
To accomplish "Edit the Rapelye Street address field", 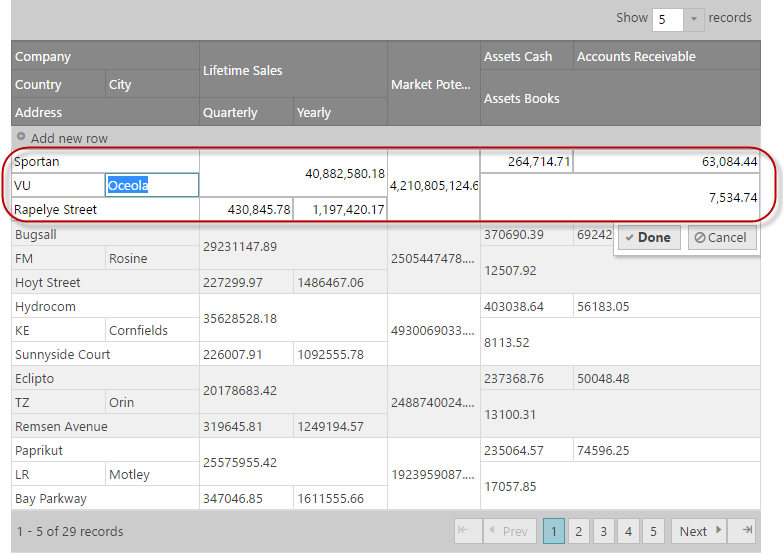I will point(105,209).
